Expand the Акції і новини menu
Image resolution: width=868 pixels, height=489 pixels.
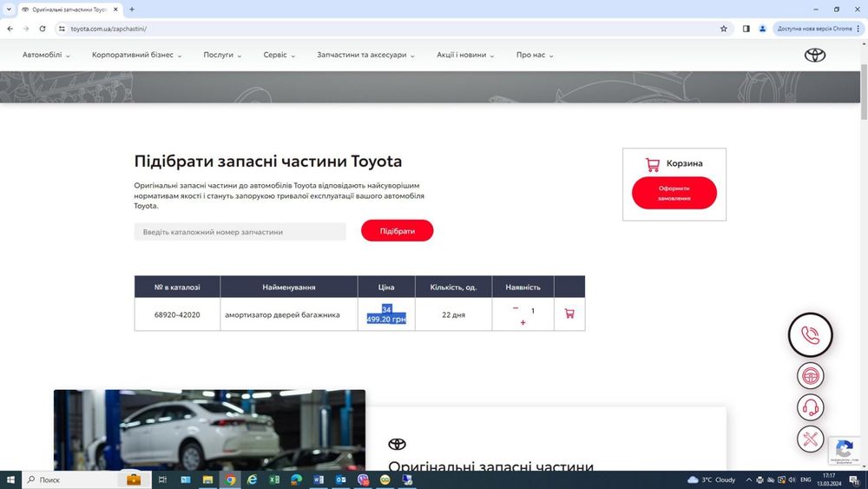pos(465,55)
